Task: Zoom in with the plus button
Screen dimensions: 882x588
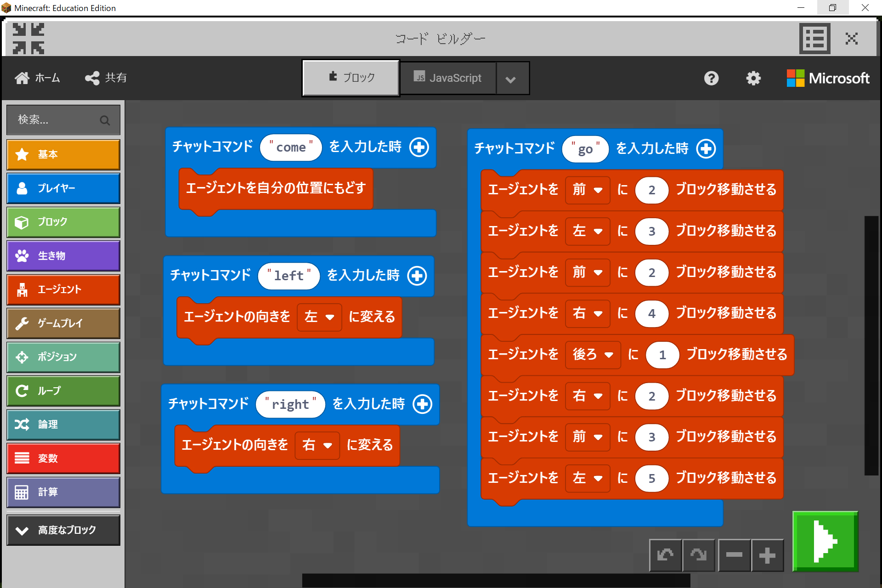Action: tap(767, 555)
